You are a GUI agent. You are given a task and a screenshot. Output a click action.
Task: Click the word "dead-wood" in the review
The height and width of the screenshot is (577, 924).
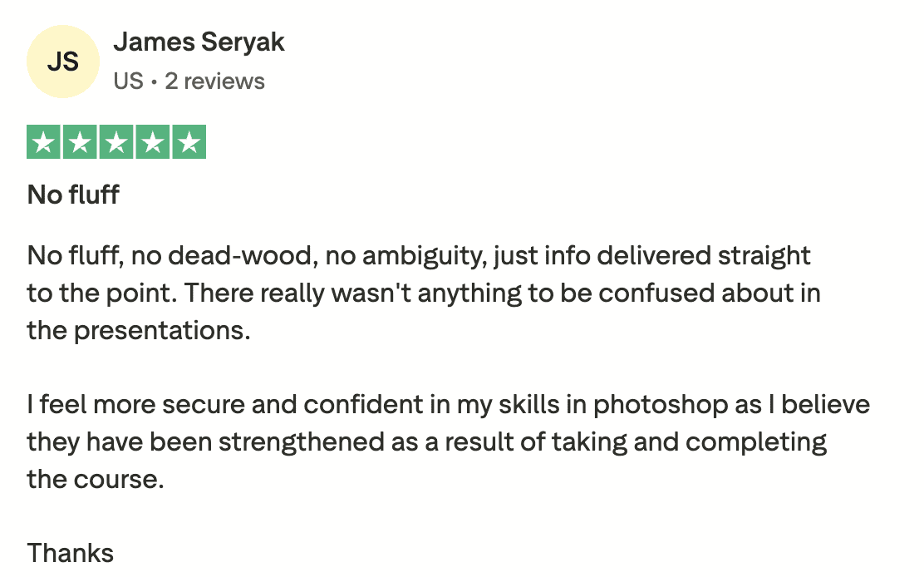pyautogui.click(x=239, y=255)
